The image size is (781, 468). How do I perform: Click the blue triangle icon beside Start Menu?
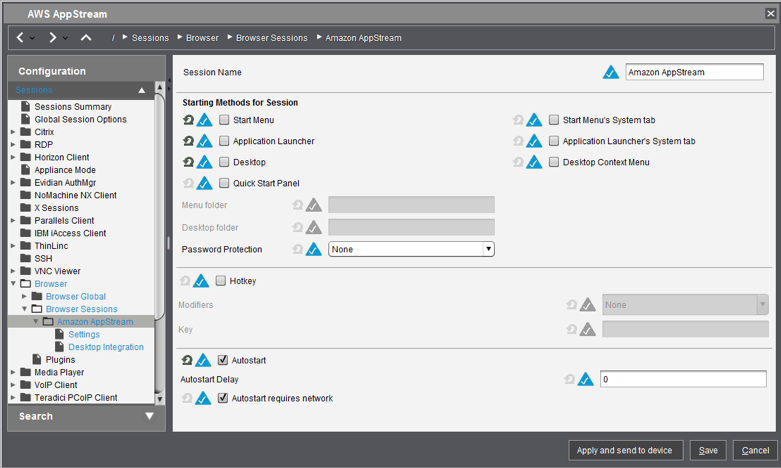[204, 120]
